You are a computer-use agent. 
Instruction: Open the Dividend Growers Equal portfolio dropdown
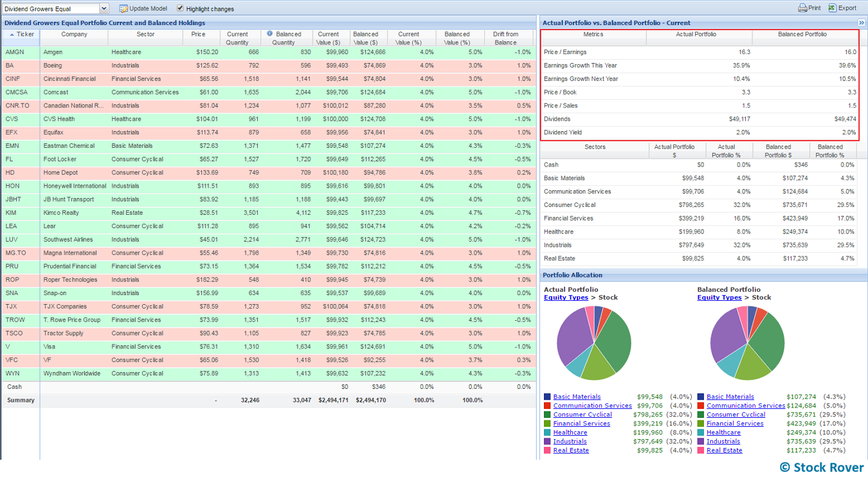[104, 8]
